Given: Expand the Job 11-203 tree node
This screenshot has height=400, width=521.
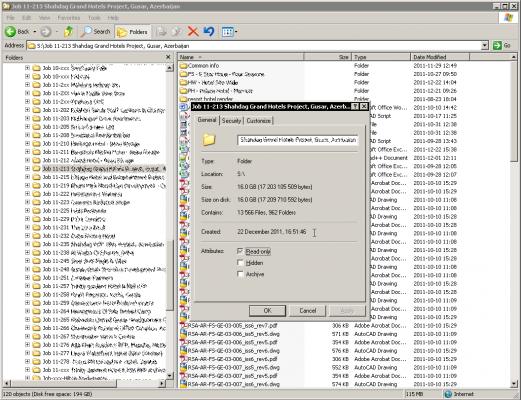Looking at the screenshot, I should coord(27,118).
